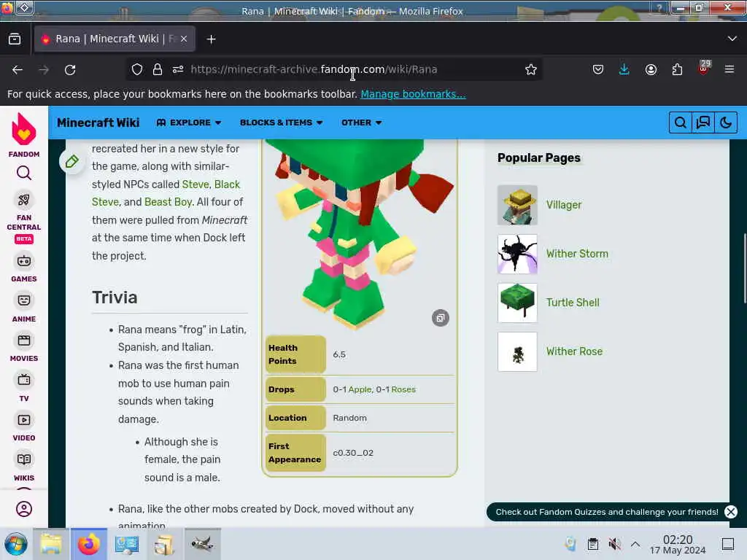Click the wiki search magnifier button
Screen dimensions: 747x560
pyautogui.click(x=681, y=122)
